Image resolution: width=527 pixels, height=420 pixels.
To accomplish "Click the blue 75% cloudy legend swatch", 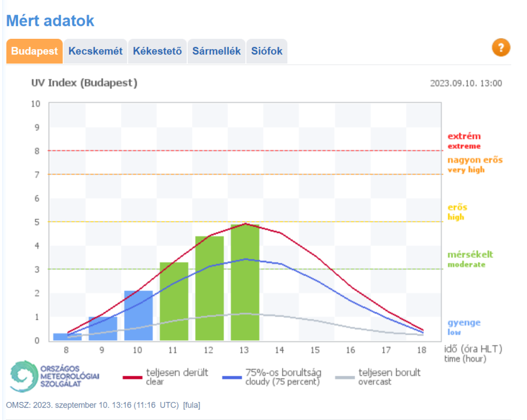I will click(232, 377).
